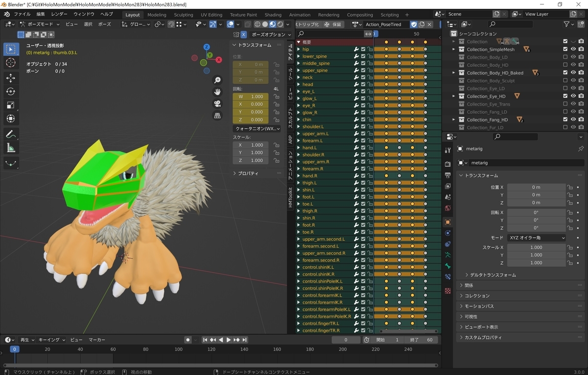
Task: Select the Transform tool
Action: [11, 119]
